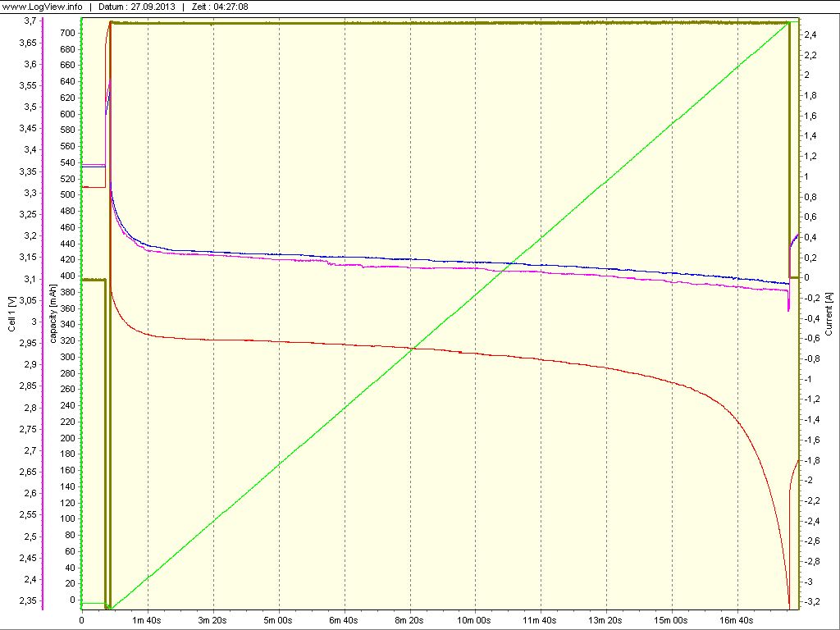
Task: Click the 640 capacity axis tick
Action: click(68, 81)
